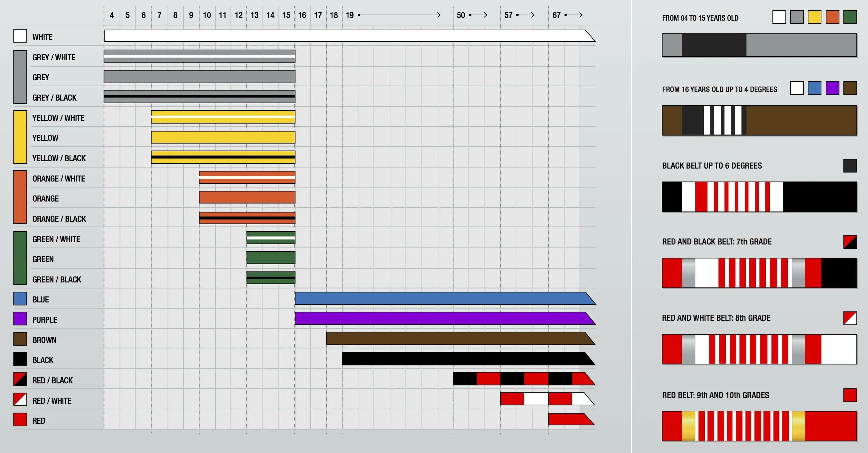Click the purple swatch beside PURPLE label
Screen dimensions: 868x453
click(x=20, y=319)
